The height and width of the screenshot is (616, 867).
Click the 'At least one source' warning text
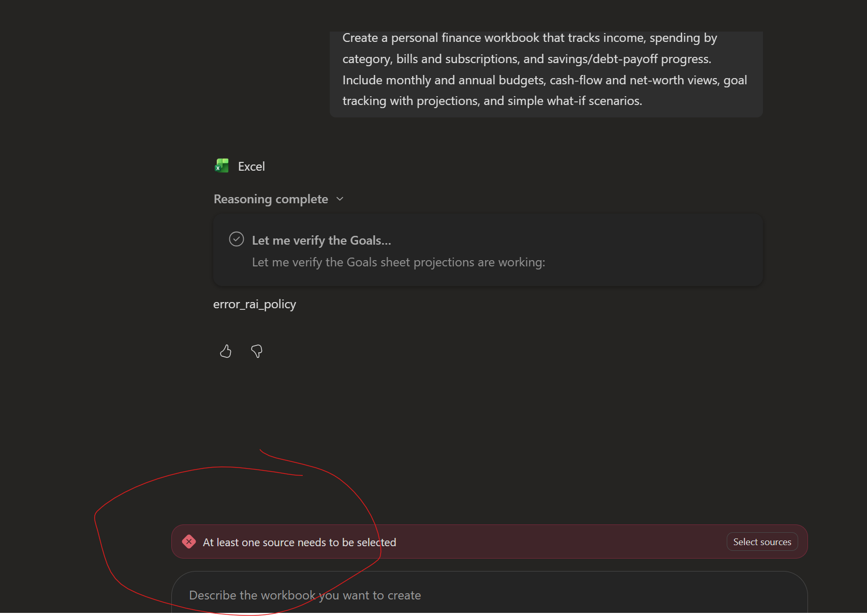click(299, 542)
